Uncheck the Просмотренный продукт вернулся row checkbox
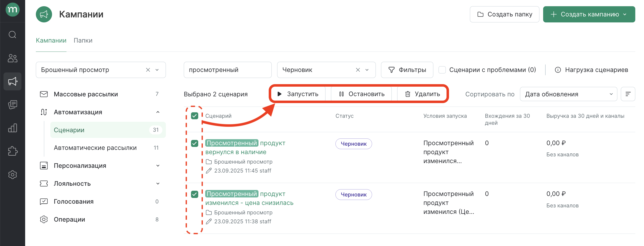This screenshot has height=246, width=644. click(194, 143)
